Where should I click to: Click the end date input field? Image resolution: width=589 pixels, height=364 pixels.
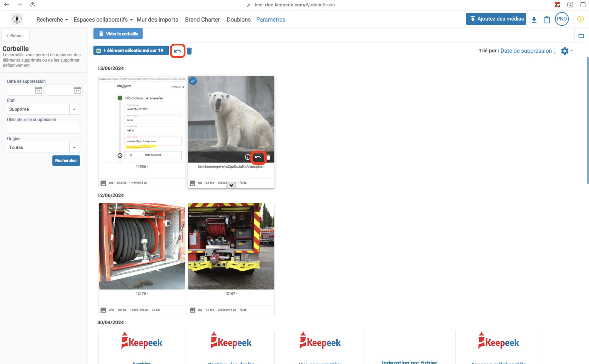(64, 90)
